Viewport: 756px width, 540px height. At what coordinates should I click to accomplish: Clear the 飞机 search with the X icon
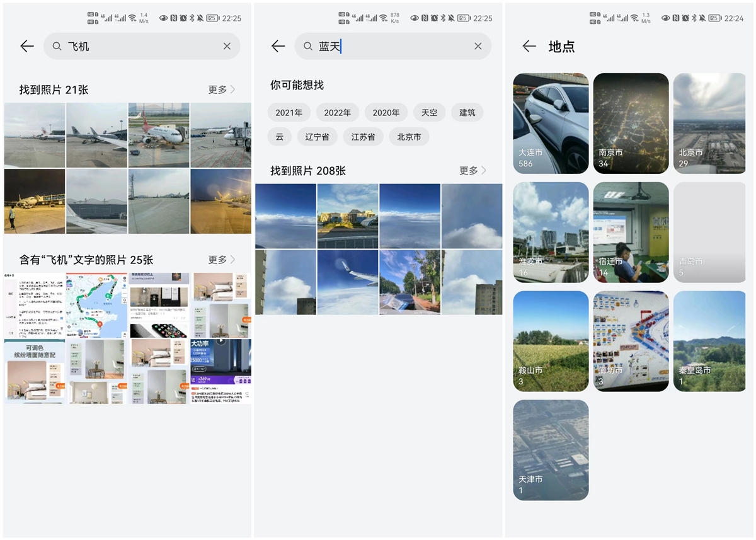(227, 46)
